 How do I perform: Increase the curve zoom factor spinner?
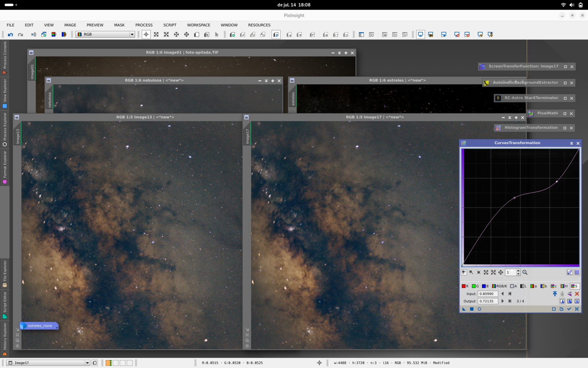point(518,271)
